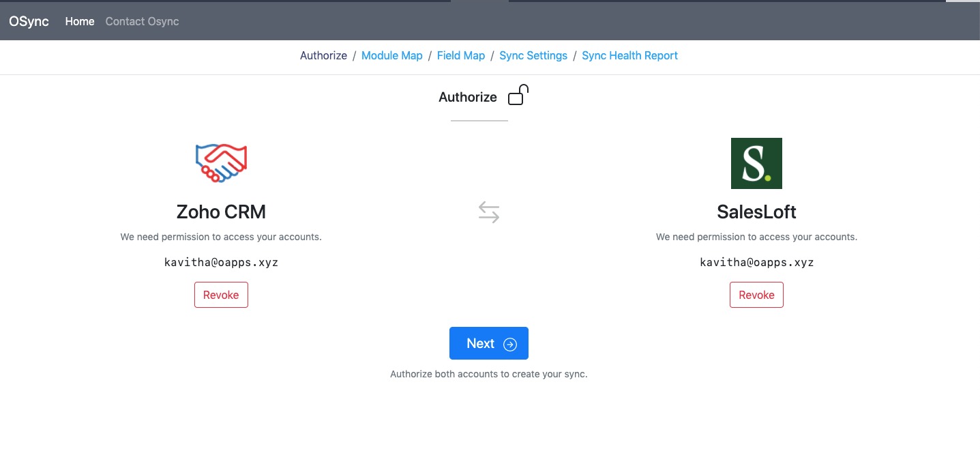This screenshot has height=449, width=980.
Task: Click the Zoho CRM handshake logo
Action: tap(221, 164)
